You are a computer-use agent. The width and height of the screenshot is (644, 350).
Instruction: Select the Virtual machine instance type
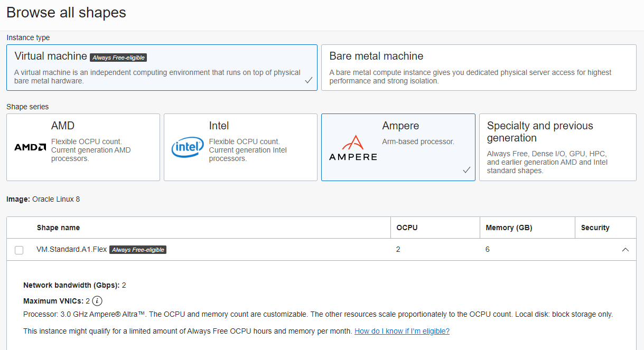[x=161, y=67]
